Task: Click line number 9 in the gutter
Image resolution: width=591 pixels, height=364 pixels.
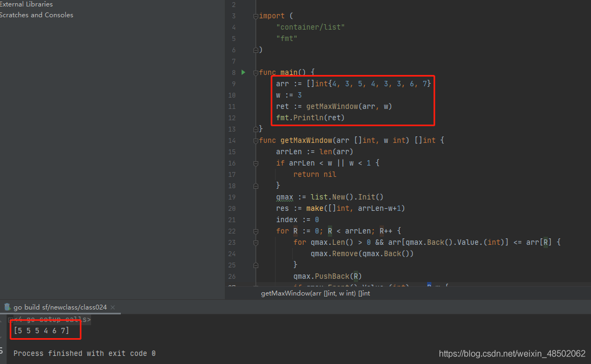Action: 233,84
